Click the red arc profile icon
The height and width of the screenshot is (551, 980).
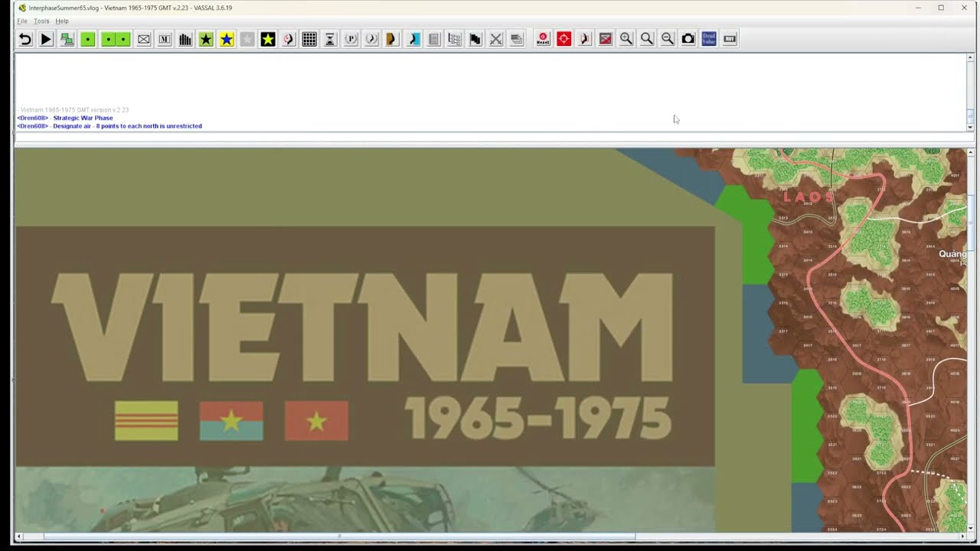point(585,39)
